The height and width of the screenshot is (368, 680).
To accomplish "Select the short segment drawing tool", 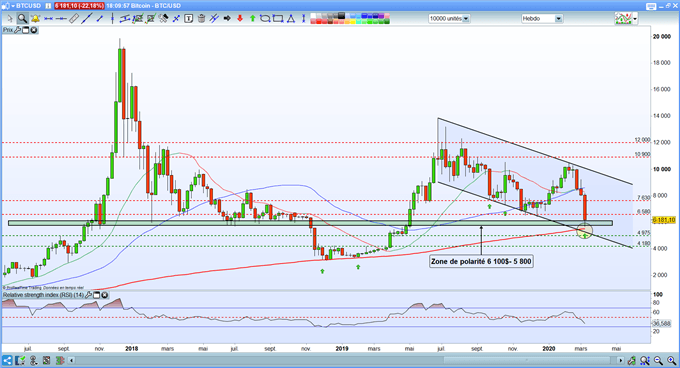I will pos(100,19).
